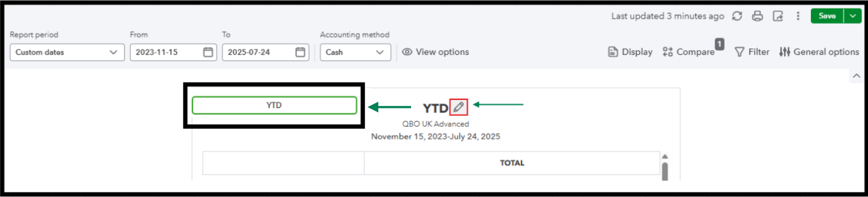Click the YTD report name text field
This screenshot has width=868, height=197.
pos(274,105)
